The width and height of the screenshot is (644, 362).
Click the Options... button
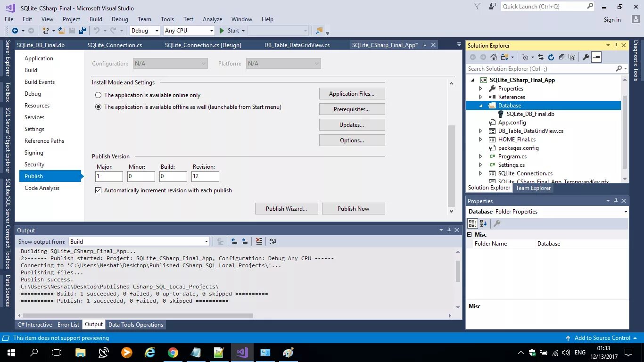coord(352,140)
